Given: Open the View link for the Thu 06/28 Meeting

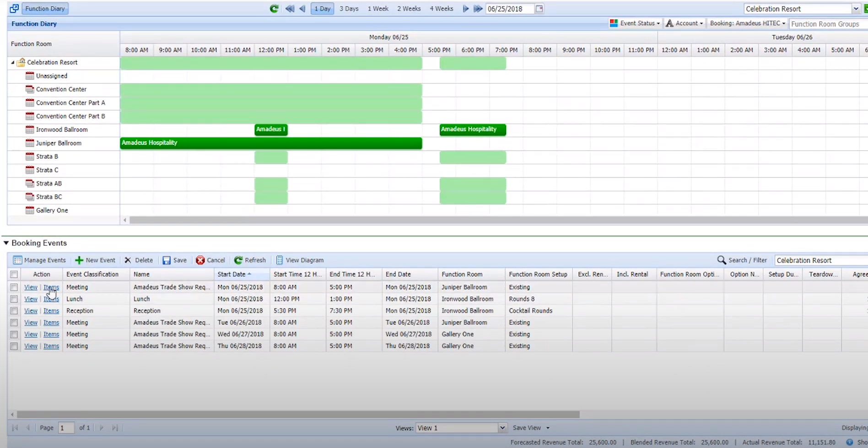Looking at the screenshot, I should pos(31,346).
